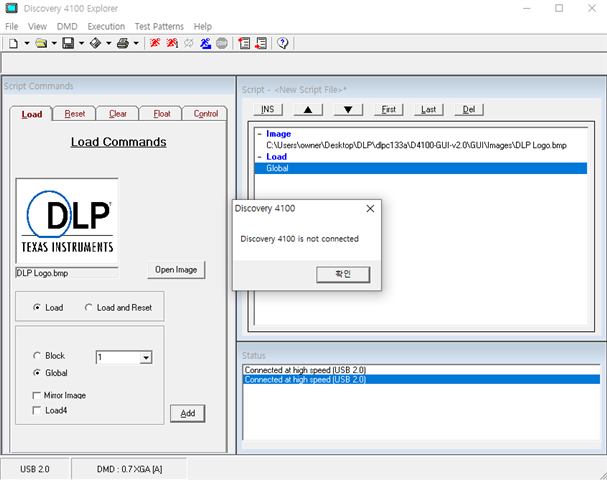Click the insert-at-top list icon
The height and width of the screenshot is (480, 607).
coord(244,43)
